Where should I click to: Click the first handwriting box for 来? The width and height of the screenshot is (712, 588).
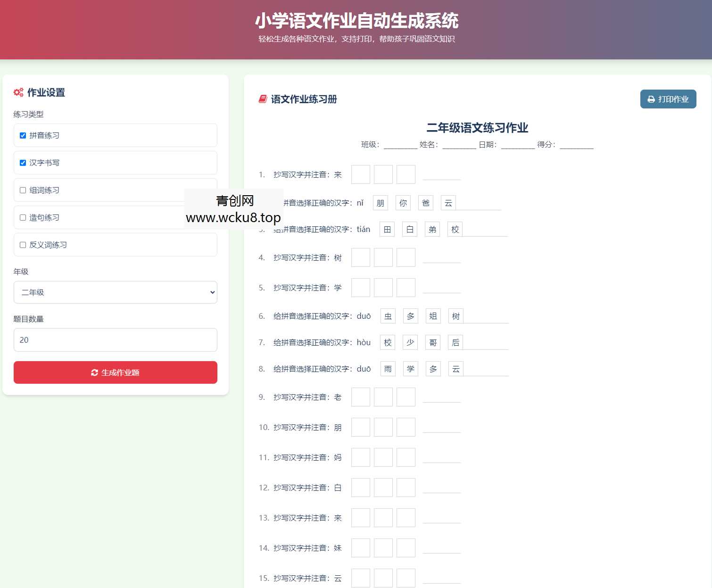(x=360, y=174)
